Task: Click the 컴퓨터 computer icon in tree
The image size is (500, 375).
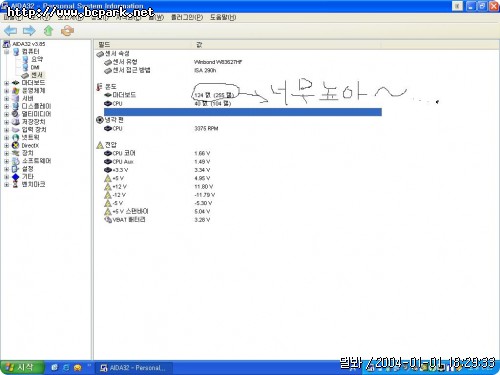Action: [16, 52]
